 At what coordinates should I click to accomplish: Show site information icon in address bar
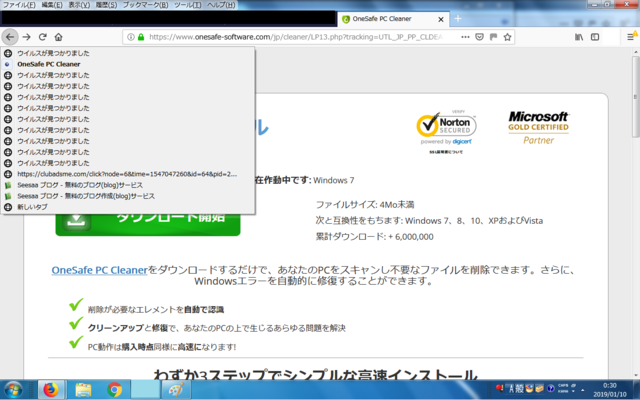pyautogui.click(x=131, y=37)
